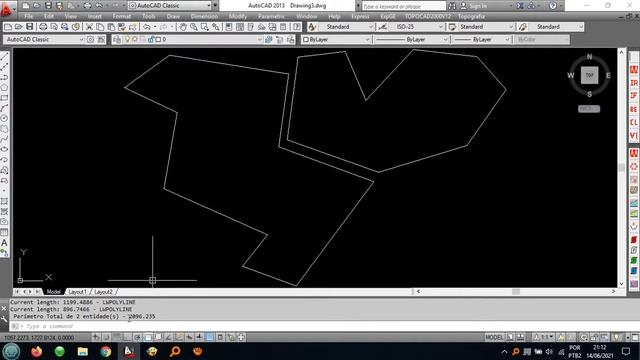
Task: Toggle Lineweight display in status bar
Action: (x=200, y=337)
